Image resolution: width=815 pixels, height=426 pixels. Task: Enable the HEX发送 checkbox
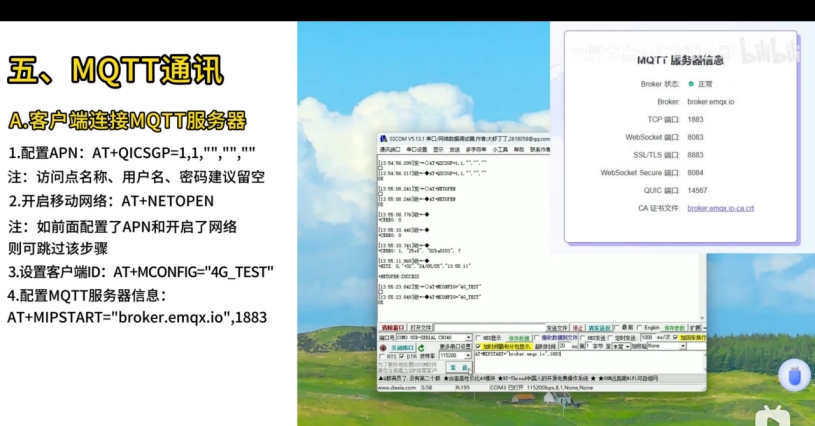coord(582,338)
